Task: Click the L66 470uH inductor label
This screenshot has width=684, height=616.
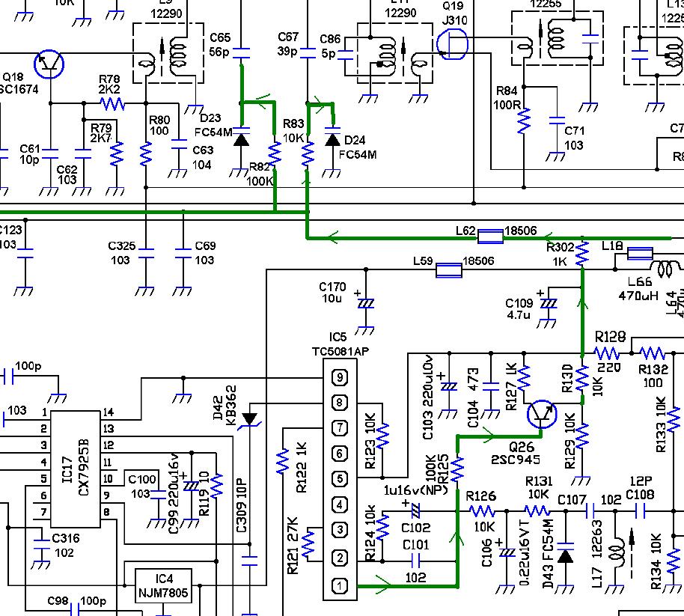Action: pos(638,288)
